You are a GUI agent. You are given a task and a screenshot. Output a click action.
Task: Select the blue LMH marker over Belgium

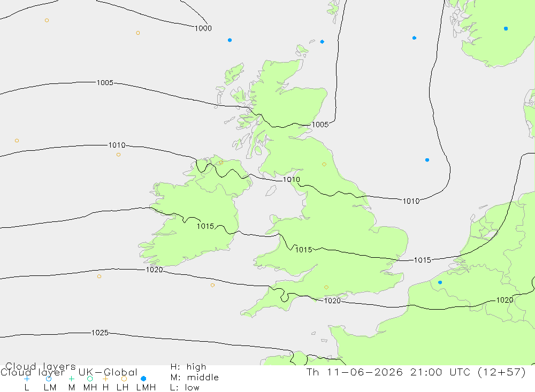pyautogui.click(x=440, y=282)
